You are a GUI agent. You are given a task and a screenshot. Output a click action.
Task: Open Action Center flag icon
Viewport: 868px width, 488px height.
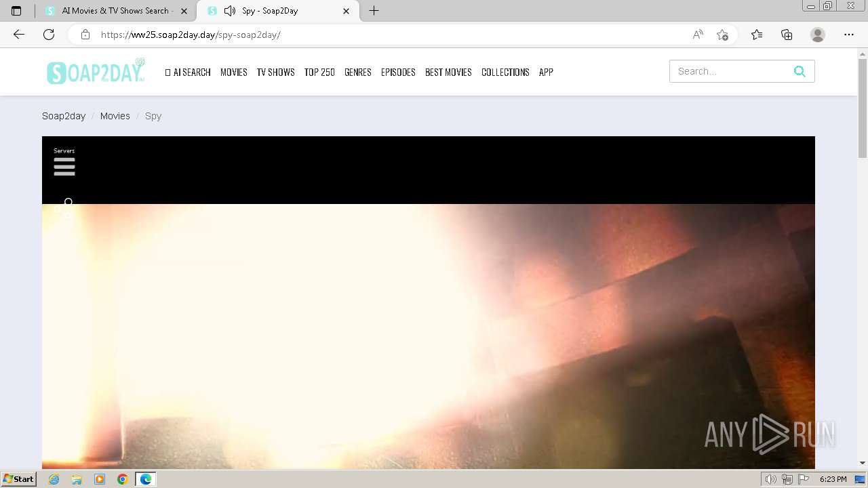[804, 479]
